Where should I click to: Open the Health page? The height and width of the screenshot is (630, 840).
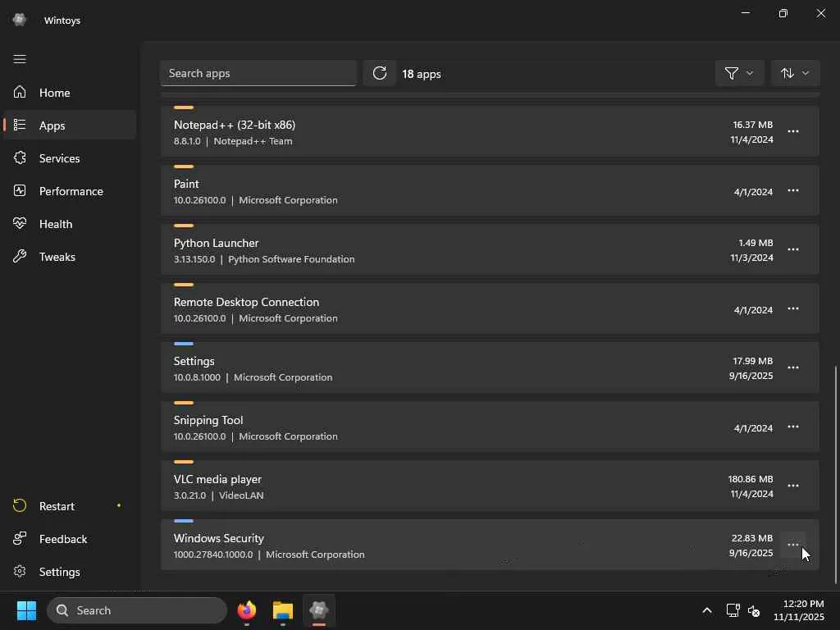[x=70, y=224]
